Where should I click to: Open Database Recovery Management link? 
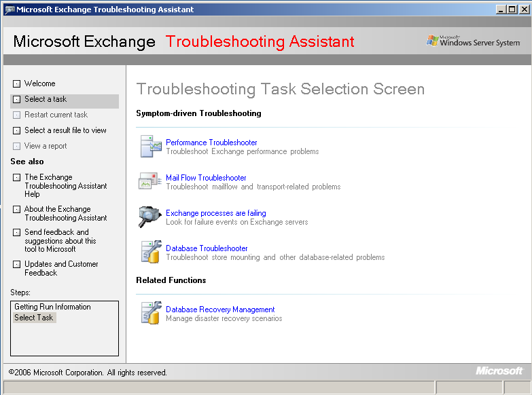click(x=220, y=309)
